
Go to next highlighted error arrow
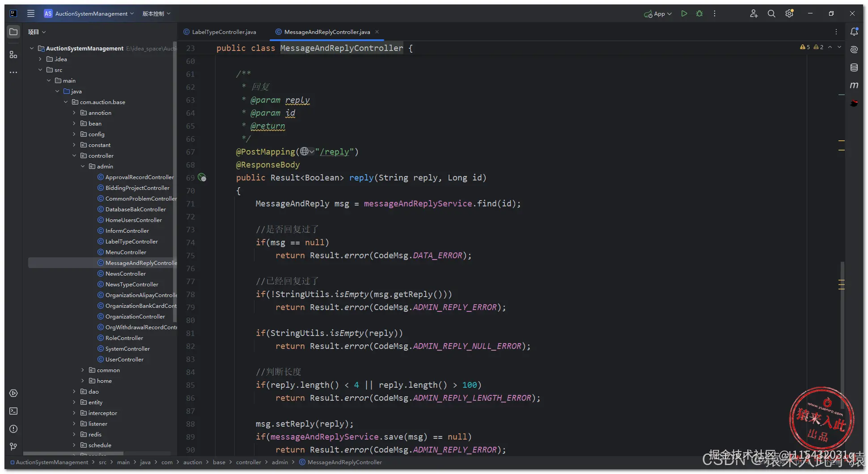coord(839,47)
